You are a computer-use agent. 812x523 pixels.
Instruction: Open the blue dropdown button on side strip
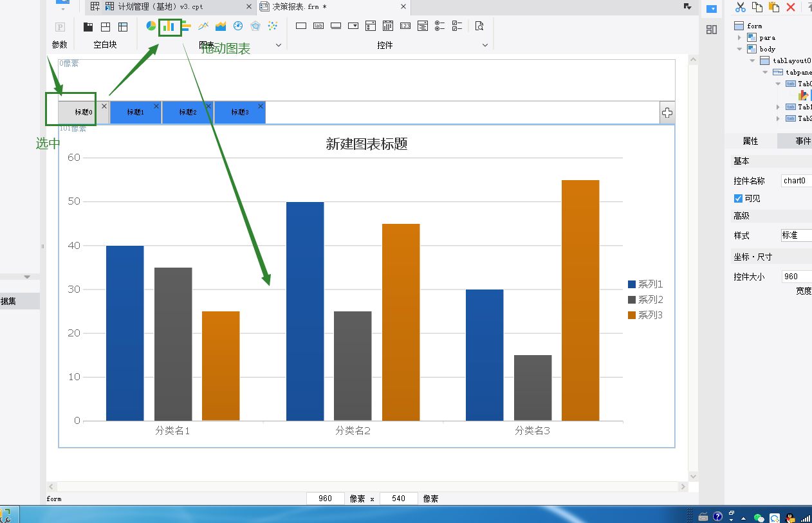pos(712,9)
